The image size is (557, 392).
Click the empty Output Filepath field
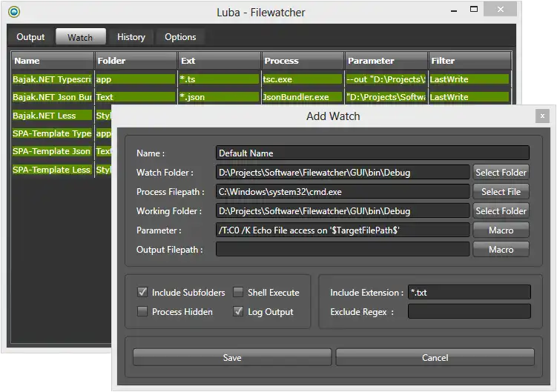tap(343, 249)
